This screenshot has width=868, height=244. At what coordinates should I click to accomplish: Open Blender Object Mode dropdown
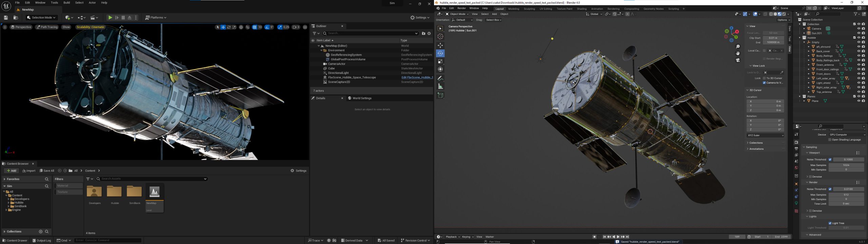[x=457, y=14]
